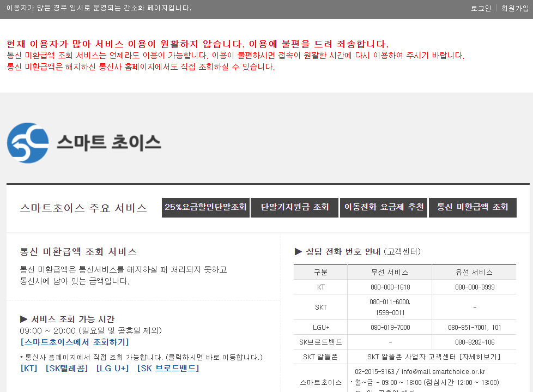Open the 25%요금할인단말조회 menu
This screenshot has width=533, height=392.
click(x=205, y=207)
